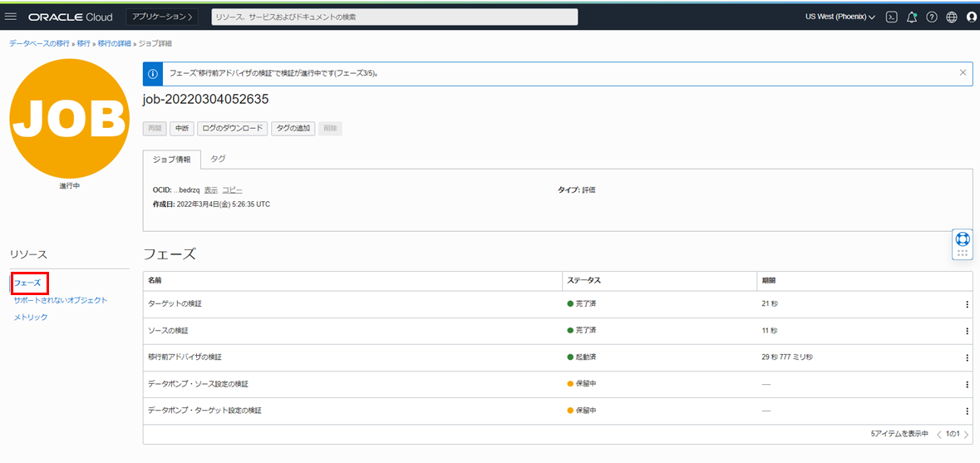Open the user profile avatar icon
Viewport: 980px width, 463px height.
coord(971,17)
